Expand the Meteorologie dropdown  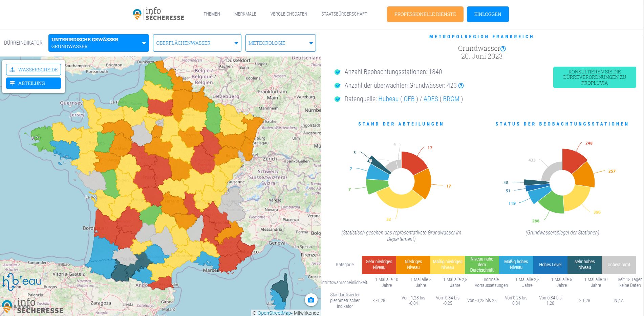pyautogui.click(x=280, y=43)
